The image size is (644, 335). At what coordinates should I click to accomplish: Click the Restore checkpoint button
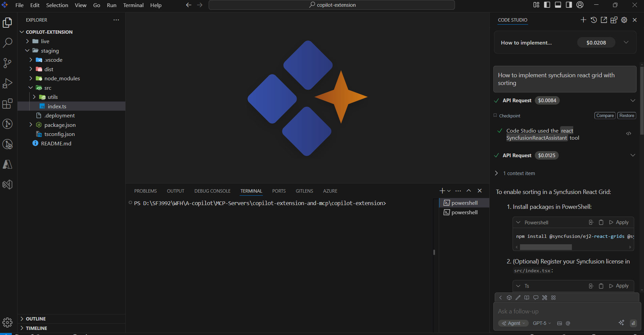click(626, 115)
